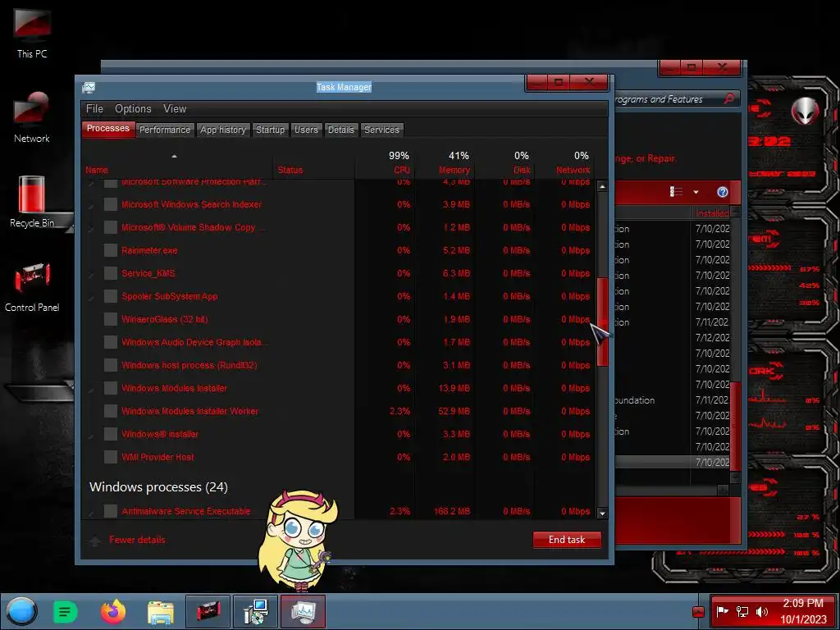Switch to Programs and Features taskbar button
840x630 pixels.
point(256,612)
